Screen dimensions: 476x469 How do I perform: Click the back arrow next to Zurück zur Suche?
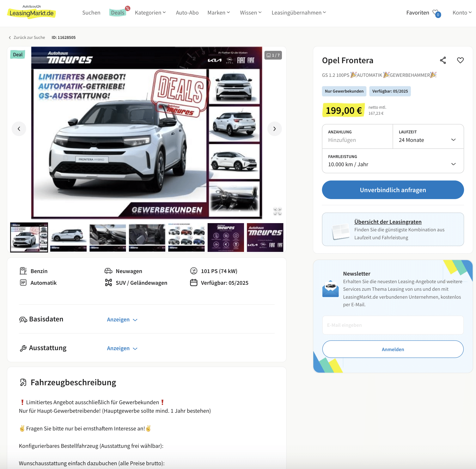coord(10,38)
